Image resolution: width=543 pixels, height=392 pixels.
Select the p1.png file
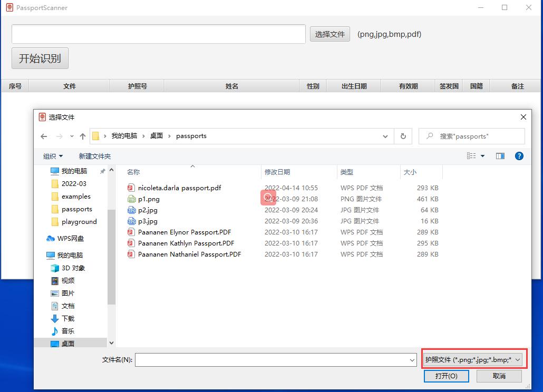click(149, 199)
